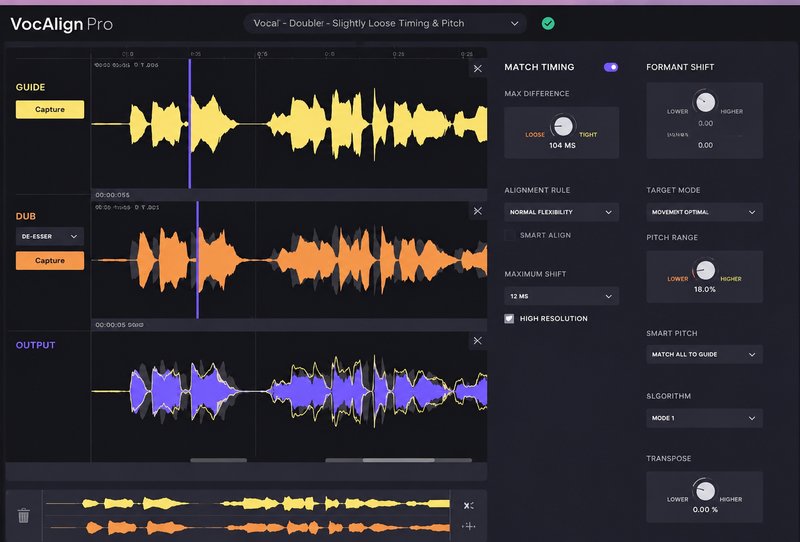800x542 pixels.
Task: Click the GUIDE label
Action: coord(31,87)
